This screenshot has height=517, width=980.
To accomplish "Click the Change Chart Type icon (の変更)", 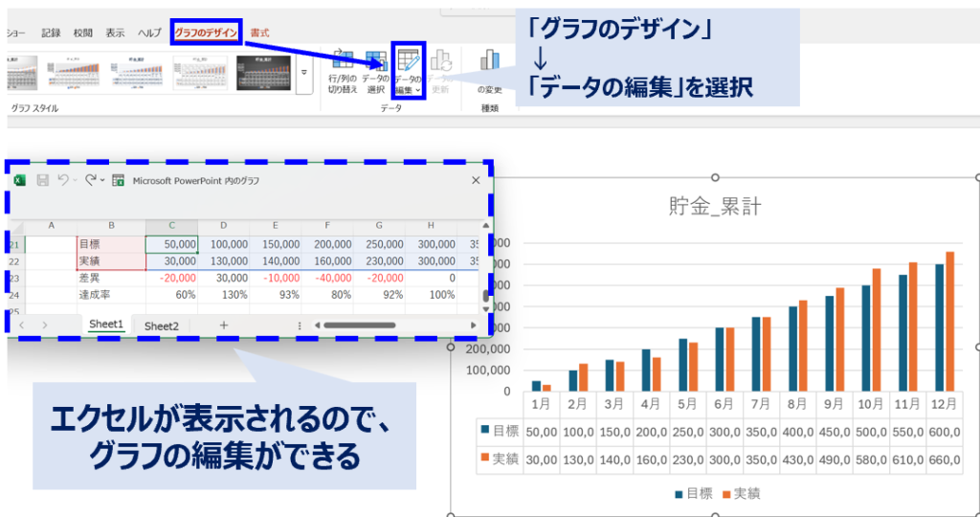I will 490,60.
